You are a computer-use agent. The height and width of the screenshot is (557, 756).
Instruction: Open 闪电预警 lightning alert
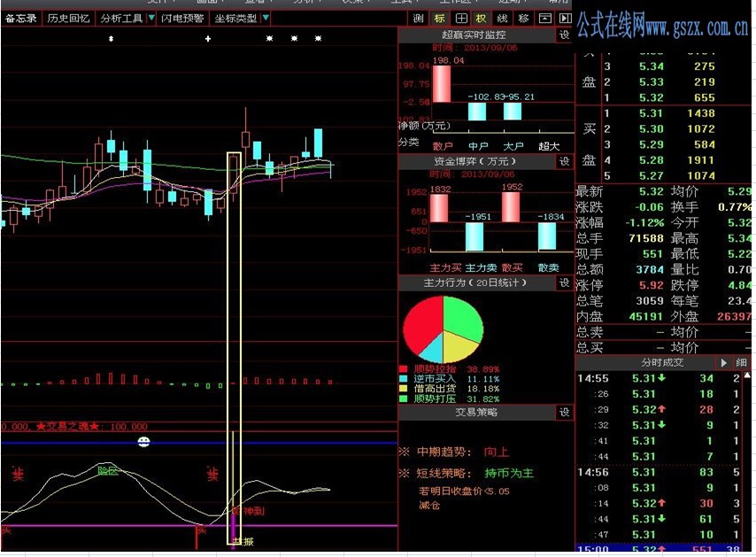tap(182, 19)
